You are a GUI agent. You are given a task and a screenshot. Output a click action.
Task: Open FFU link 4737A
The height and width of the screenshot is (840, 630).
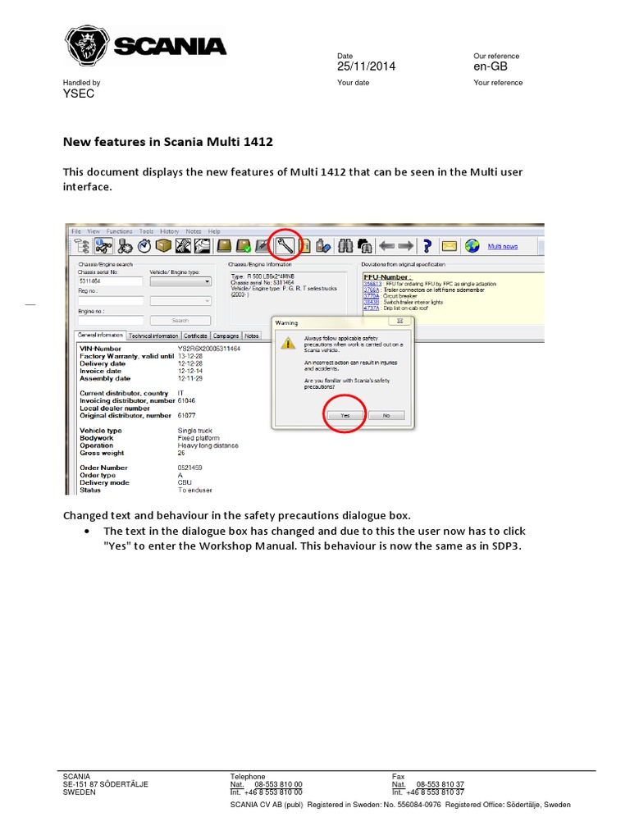372,308
